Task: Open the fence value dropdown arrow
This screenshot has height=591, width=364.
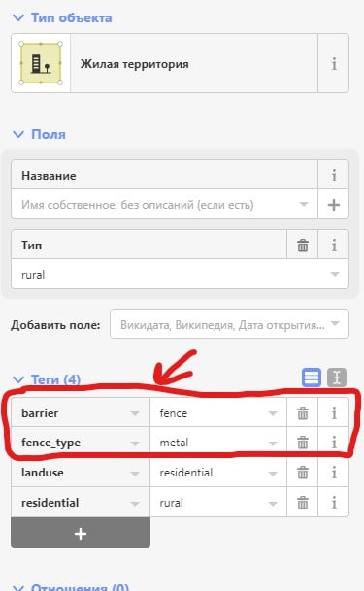Action: point(273,413)
